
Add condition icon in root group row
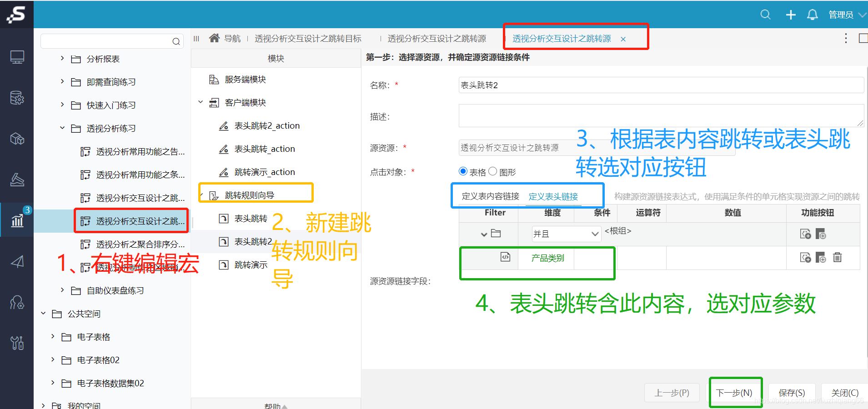[x=805, y=234]
